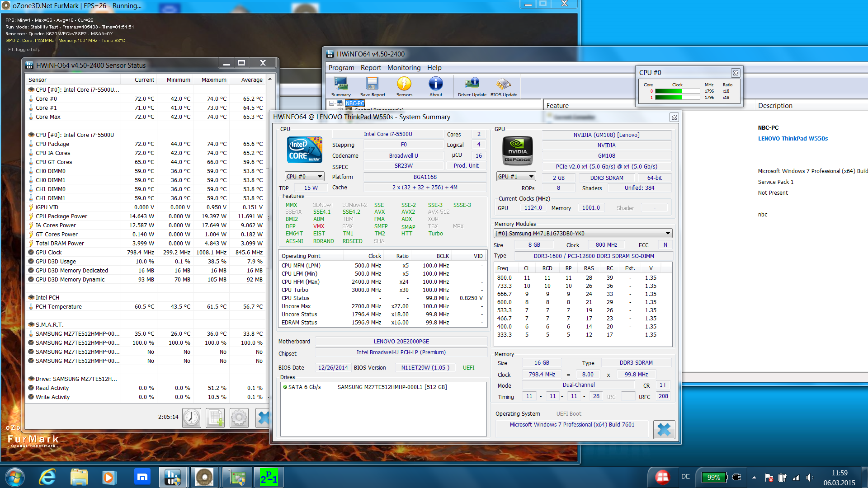Viewport: 868px width, 488px height.
Task: Select the GPU Clock sensor row
Action: (146, 252)
